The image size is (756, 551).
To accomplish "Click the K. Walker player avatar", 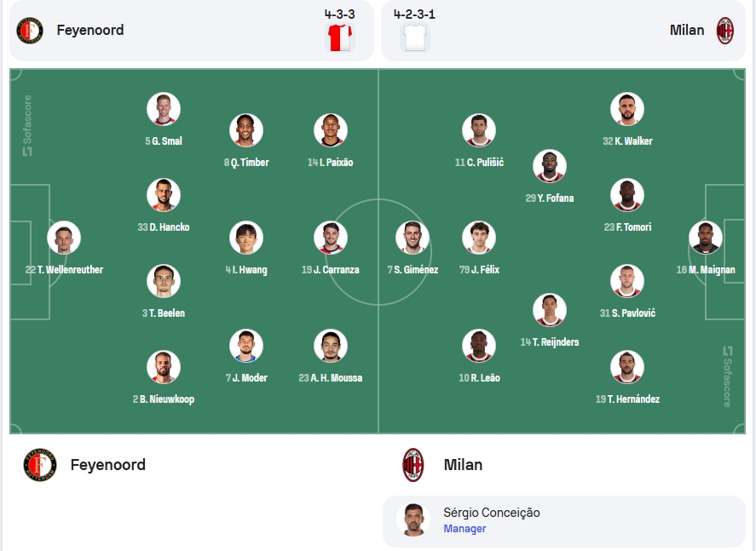I will pos(626,109).
